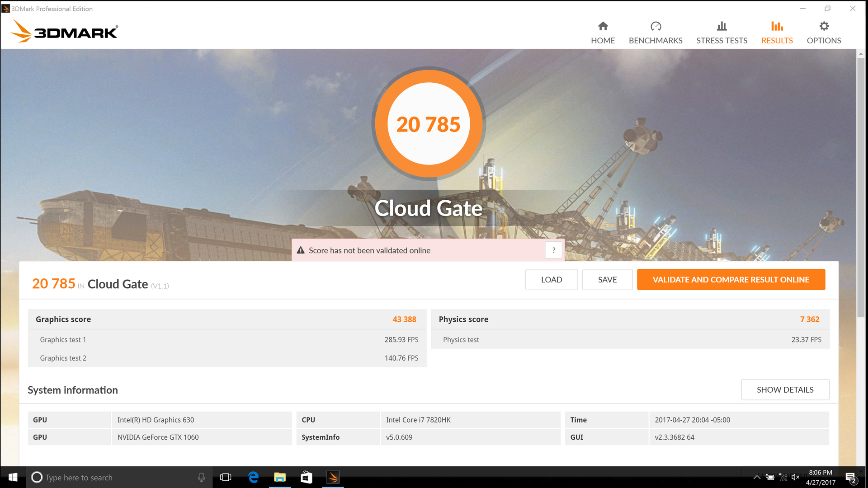Open Task View

[226, 477]
